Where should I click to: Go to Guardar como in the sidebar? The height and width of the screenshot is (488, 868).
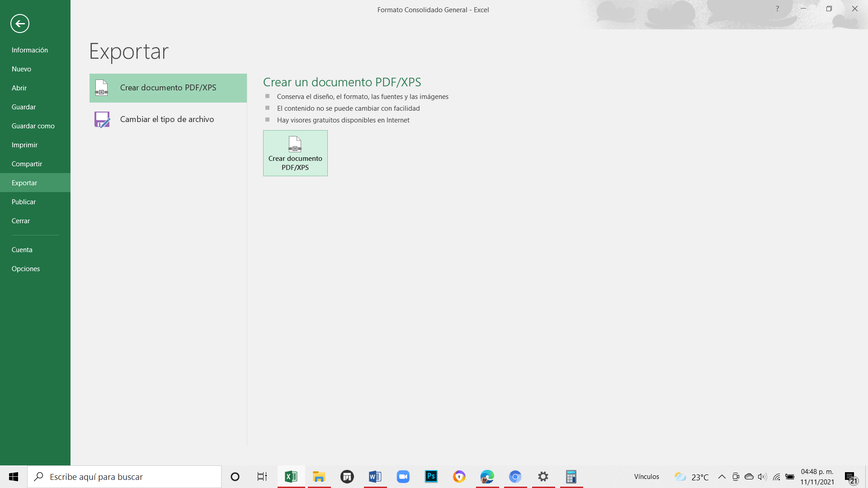(33, 126)
